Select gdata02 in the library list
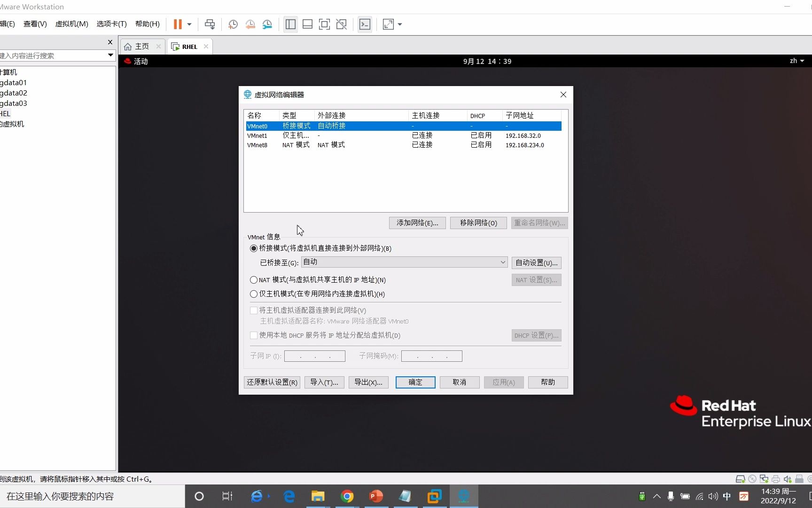The width and height of the screenshot is (812, 508). pyautogui.click(x=14, y=93)
